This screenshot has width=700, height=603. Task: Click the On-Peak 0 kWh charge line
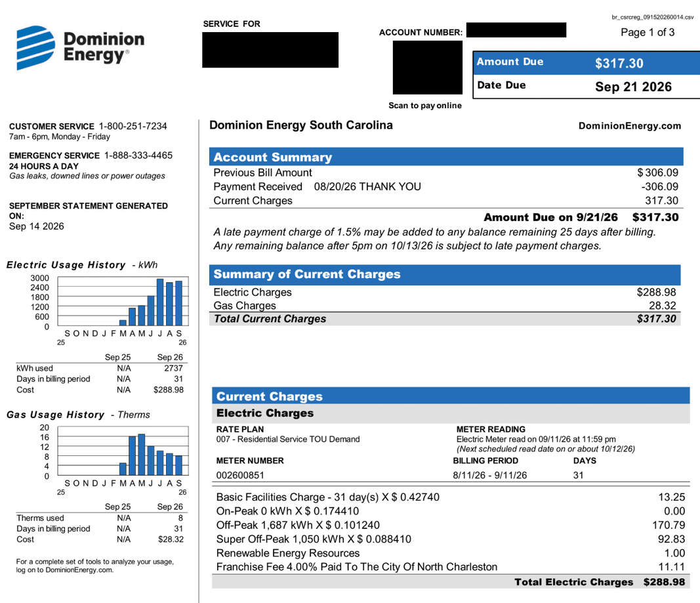tap(451, 511)
